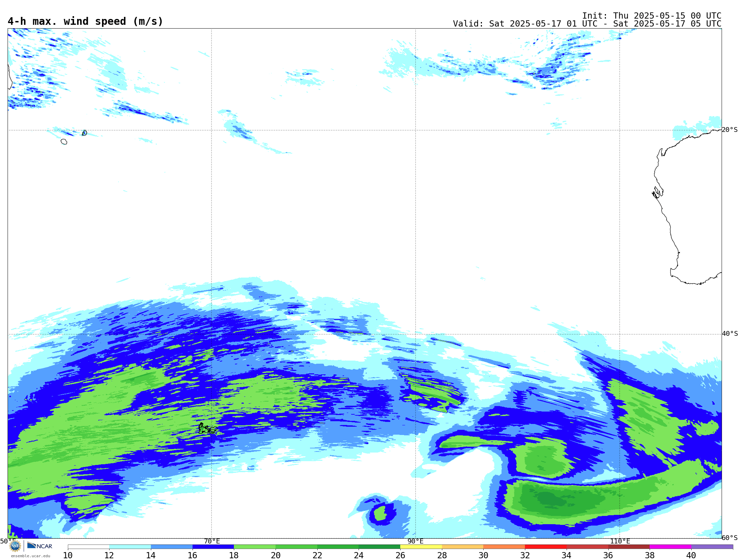Click the light blue 14-16 colorbar segment
This screenshot has height=560, width=744.
point(172,547)
